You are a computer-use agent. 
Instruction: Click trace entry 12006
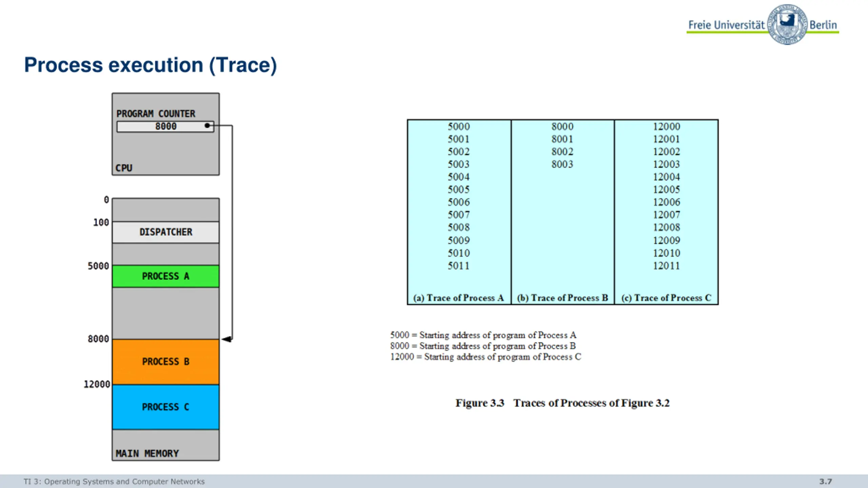[x=667, y=202]
